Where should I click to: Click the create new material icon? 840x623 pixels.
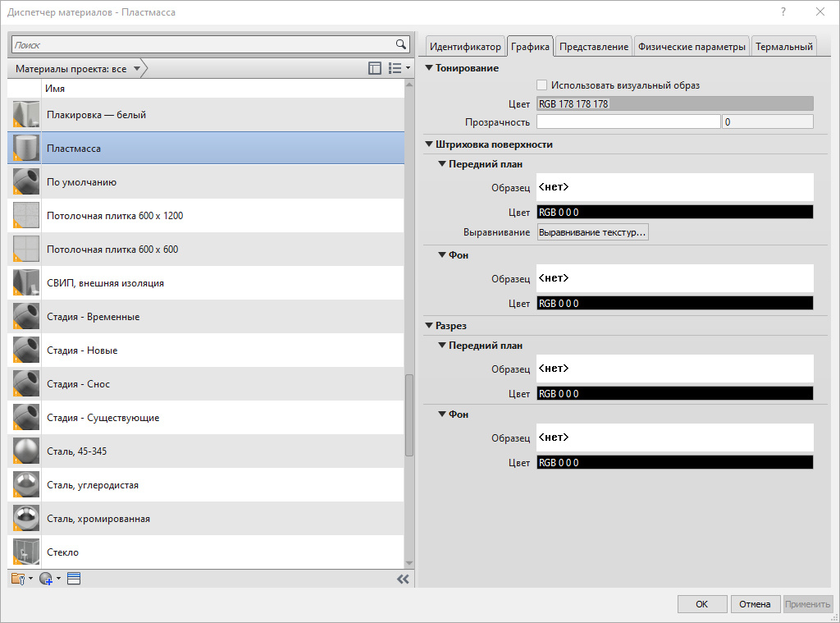tap(48, 579)
